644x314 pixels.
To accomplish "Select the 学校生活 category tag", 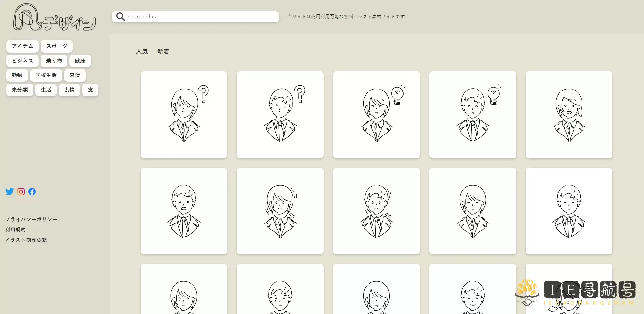I will pyautogui.click(x=46, y=75).
